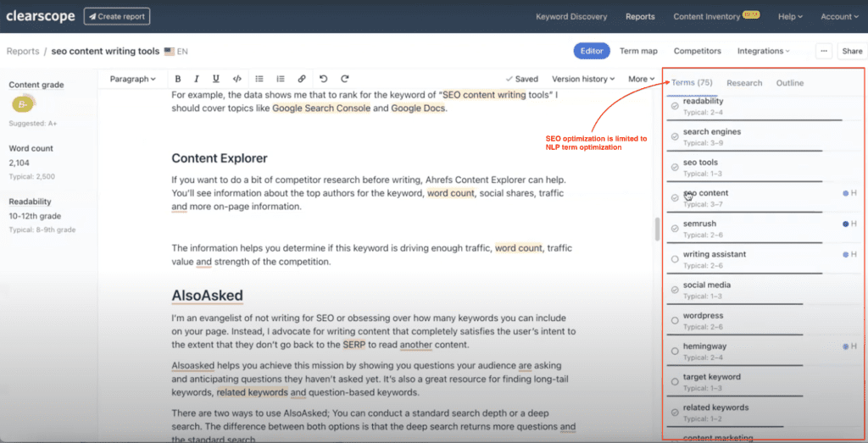Viewport: 868px width, 443px height.
Task: Toggle Underline formatting
Action: point(216,79)
